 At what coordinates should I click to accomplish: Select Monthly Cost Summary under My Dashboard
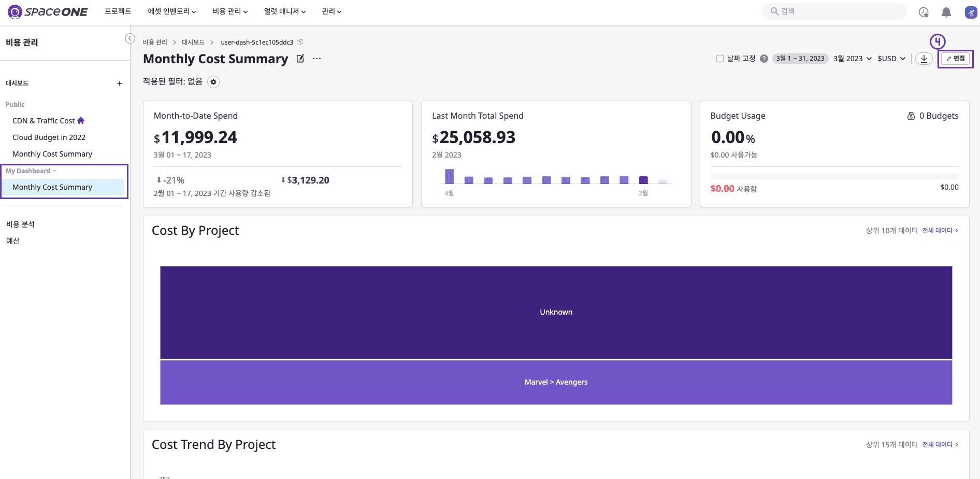click(x=63, y=187)
